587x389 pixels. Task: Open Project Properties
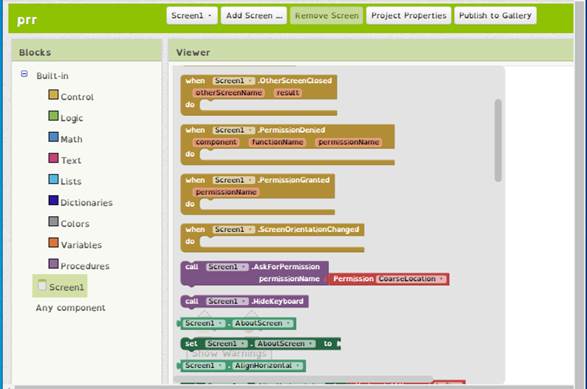(408, 16)
